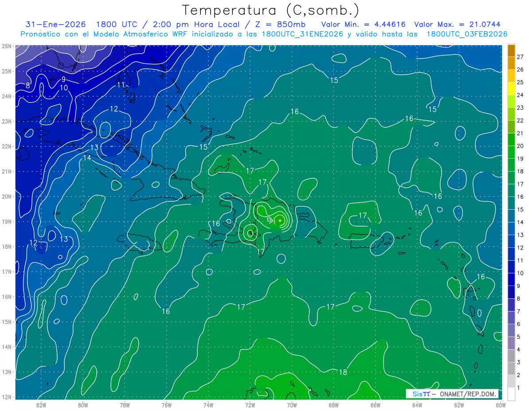Click the '72W' longitude axis label
Screen dimensions: 532x411
click(250, 404)
